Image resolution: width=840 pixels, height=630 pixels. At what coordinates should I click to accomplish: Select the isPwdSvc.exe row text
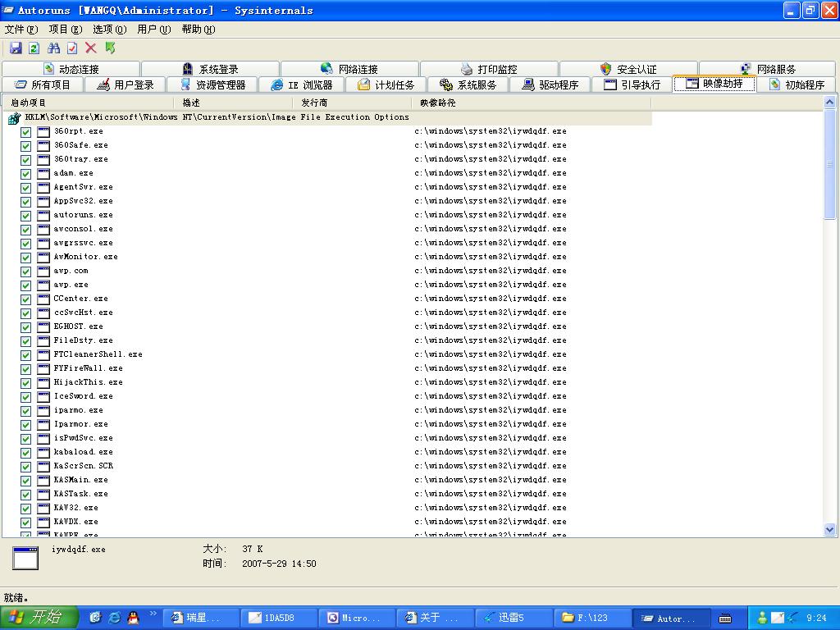pos(83,438)
